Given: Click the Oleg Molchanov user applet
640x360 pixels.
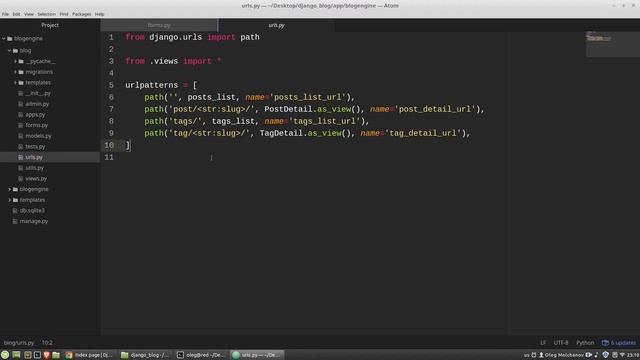Looking at the screenshot, I should pos(561,355).
